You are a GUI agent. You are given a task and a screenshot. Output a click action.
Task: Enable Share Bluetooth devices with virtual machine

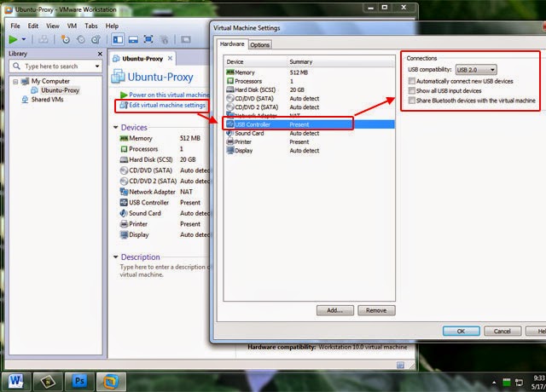[411, 101]
